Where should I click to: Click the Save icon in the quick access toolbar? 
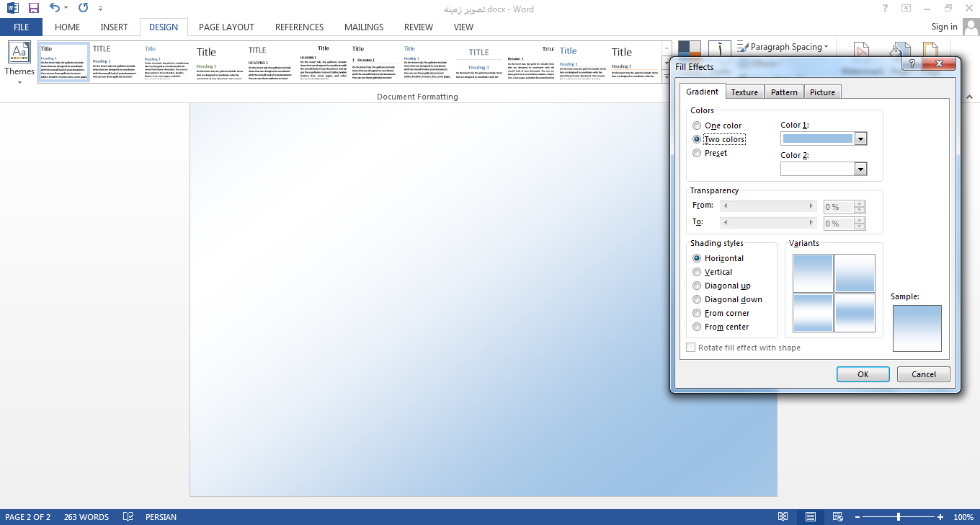[34, 9]
